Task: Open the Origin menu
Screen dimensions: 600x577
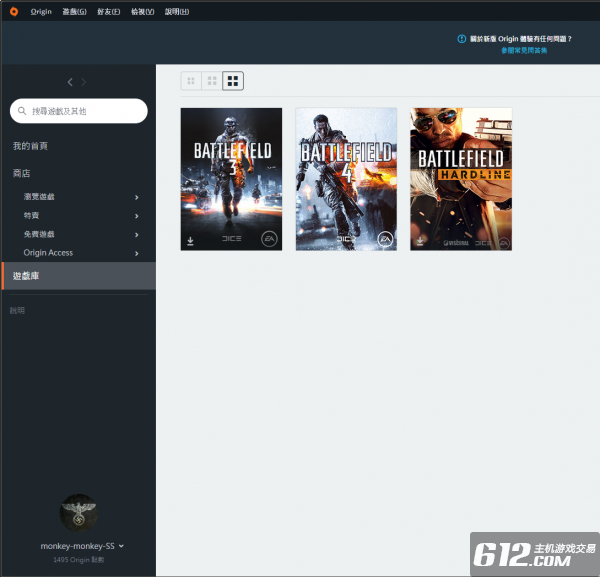Action: tap(41, 11)
